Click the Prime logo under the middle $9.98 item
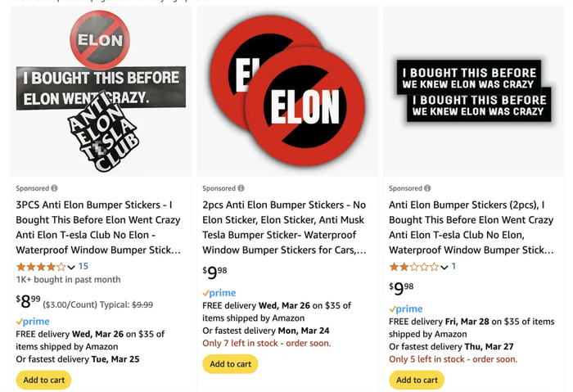The image size is (573, 392). [x=219, y=293]
